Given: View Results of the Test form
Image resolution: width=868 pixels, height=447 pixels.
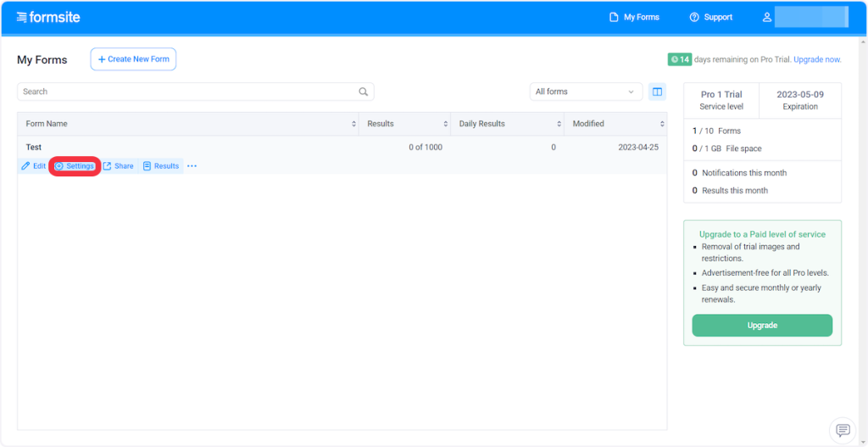Looking at the screenshot, I should [x=161, y=166].
